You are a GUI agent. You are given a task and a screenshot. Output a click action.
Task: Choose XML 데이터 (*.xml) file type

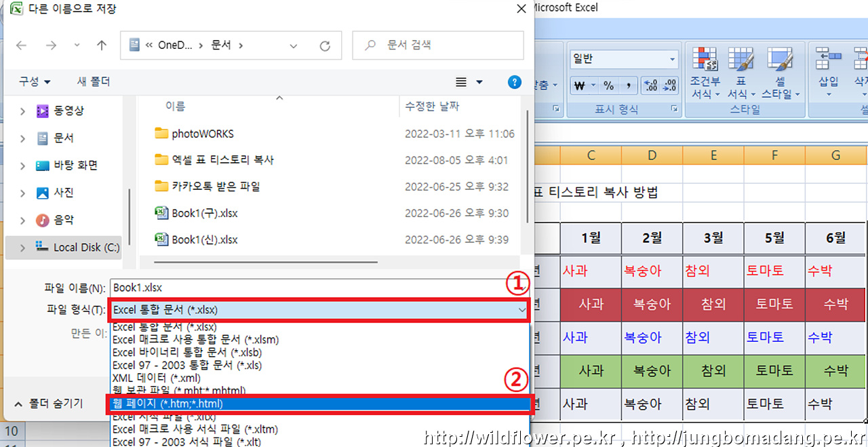156,378
